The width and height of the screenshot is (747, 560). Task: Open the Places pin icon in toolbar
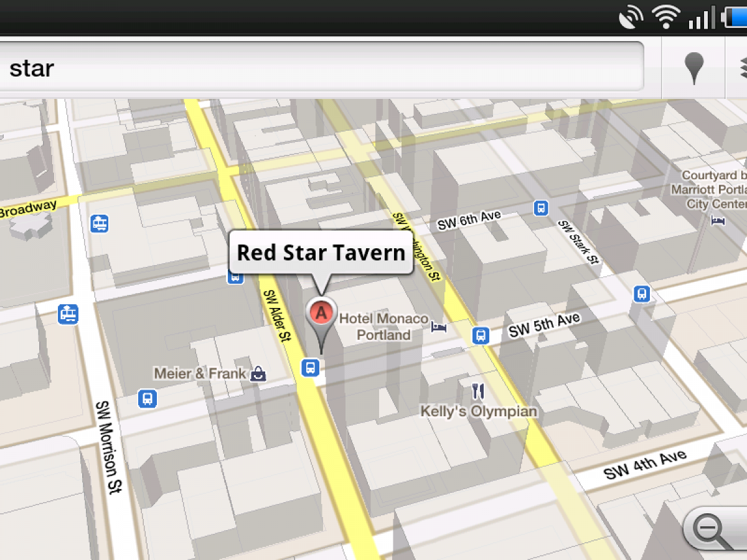694,68
